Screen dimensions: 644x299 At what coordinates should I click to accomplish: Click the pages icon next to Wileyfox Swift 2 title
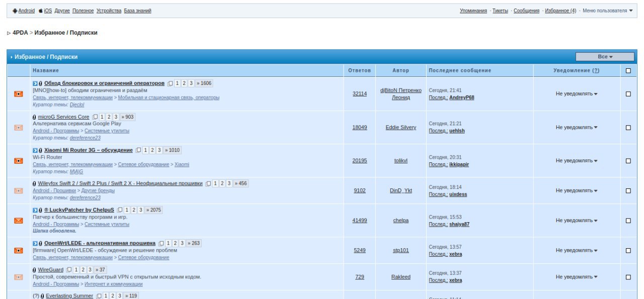[208, 184]
